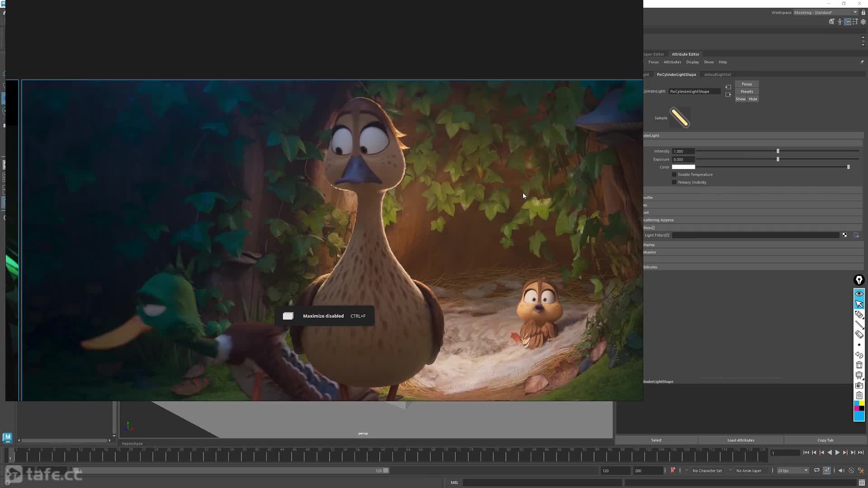Switch to the Attribute Editor tab
Viewport: 868px width, 488px height.
click(685, 54)
